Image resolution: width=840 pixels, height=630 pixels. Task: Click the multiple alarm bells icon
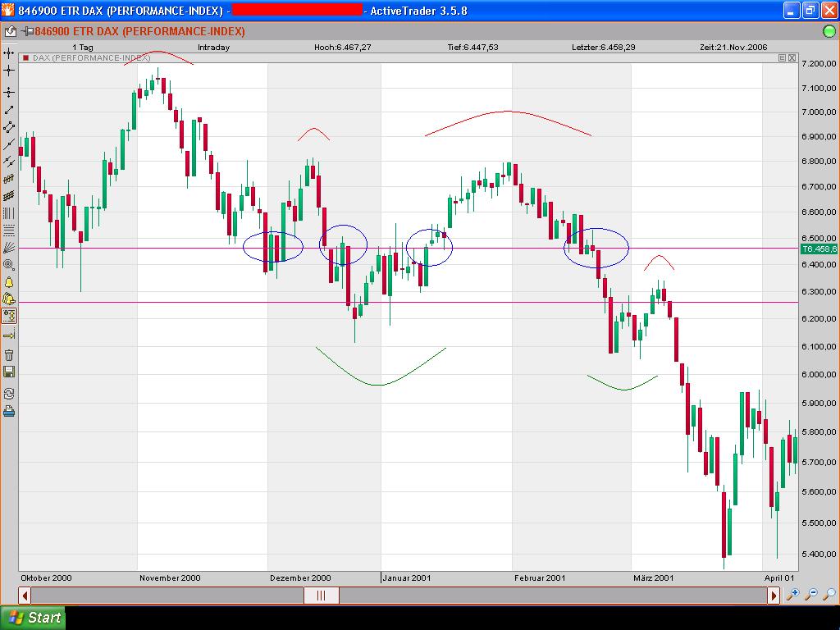click(x=8, y=299)
